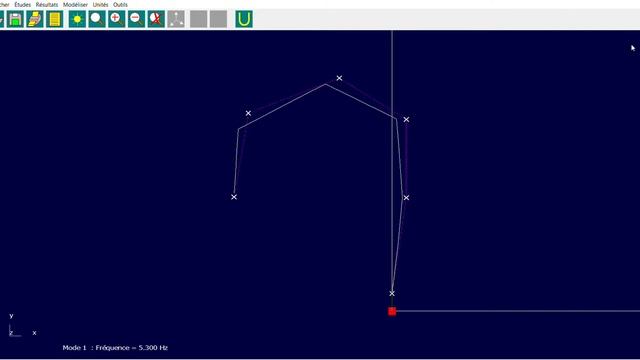Image resolution: width=640 pixels, height=360 pixels.
Task: Click the crossed-out magnifier icon
Action: point(156,19)
